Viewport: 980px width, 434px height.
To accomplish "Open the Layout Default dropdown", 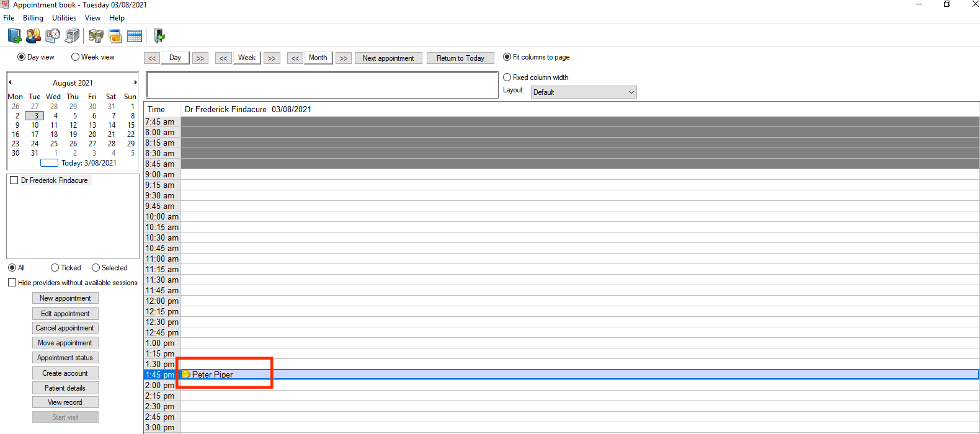I will 584,92.
